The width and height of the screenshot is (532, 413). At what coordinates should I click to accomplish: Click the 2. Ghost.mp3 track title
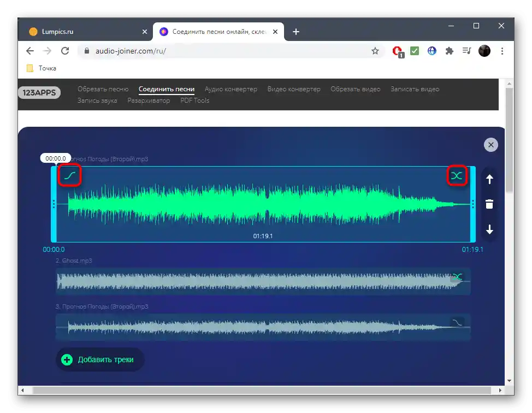pyautogui.click(x=74, y=261)
